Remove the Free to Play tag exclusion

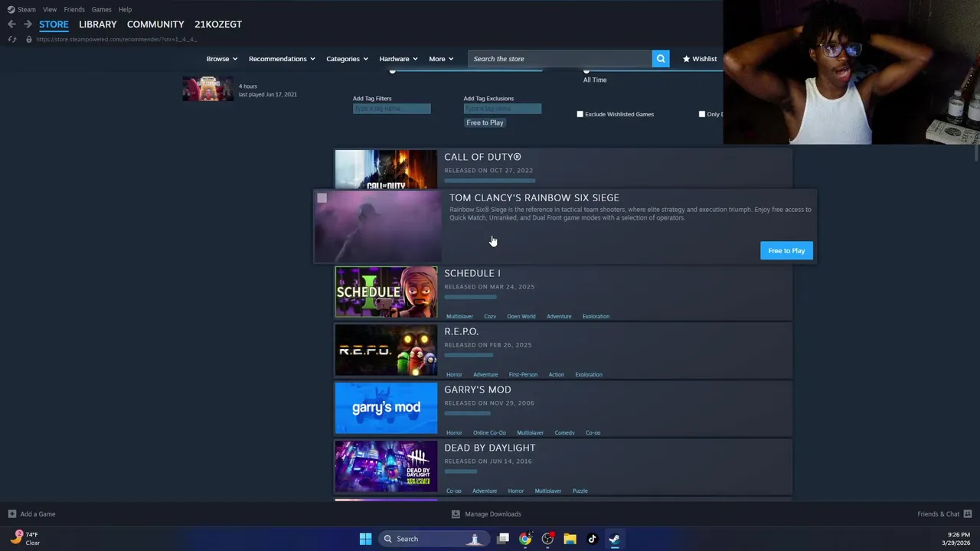[x=485, y=122]
